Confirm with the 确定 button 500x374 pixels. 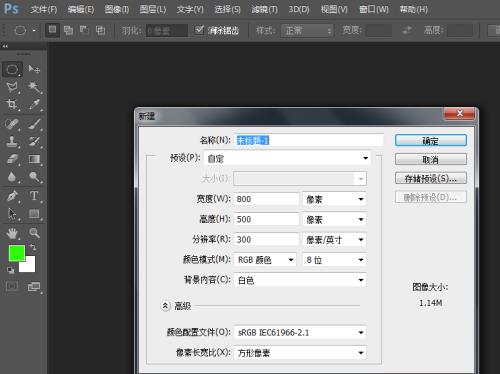(x=431, y=141)
